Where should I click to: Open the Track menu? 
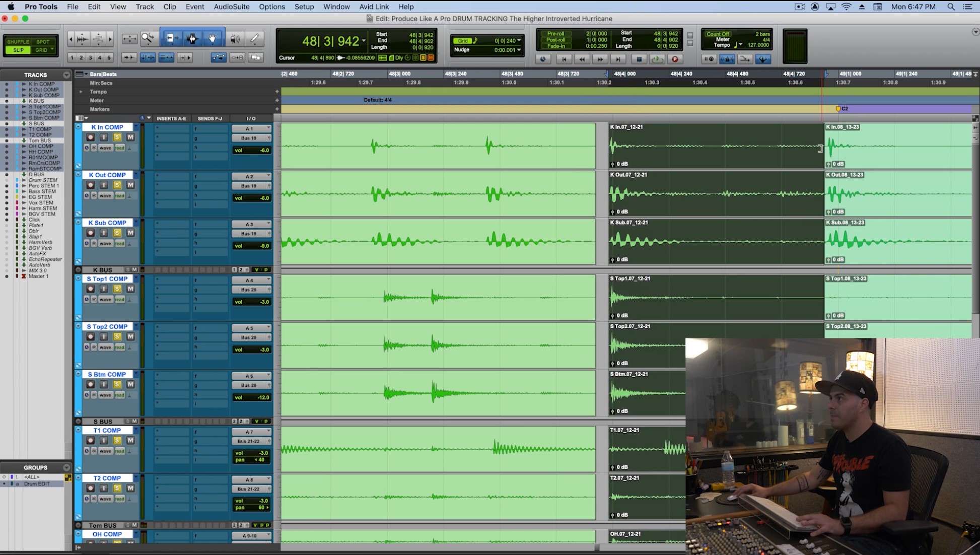[x=145, y=7]
